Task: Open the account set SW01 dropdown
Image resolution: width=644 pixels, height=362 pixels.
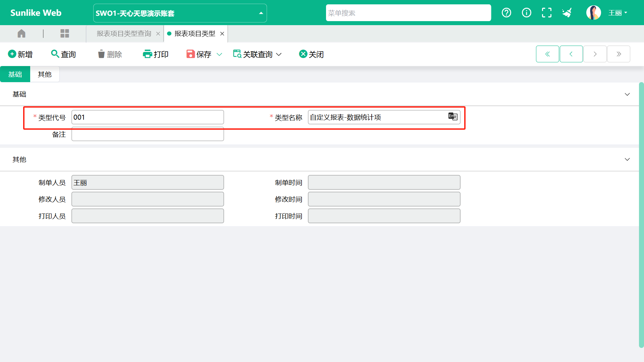Action: pyautogui.click(x=180, y=13)
